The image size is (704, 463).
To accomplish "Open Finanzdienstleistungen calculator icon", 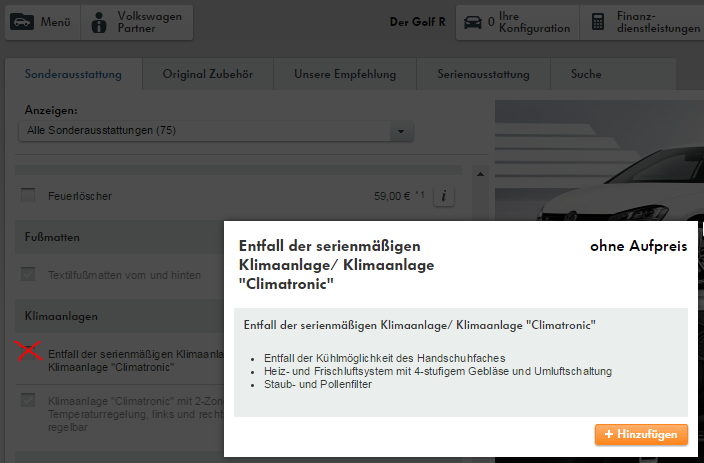I will pos(598,22).
